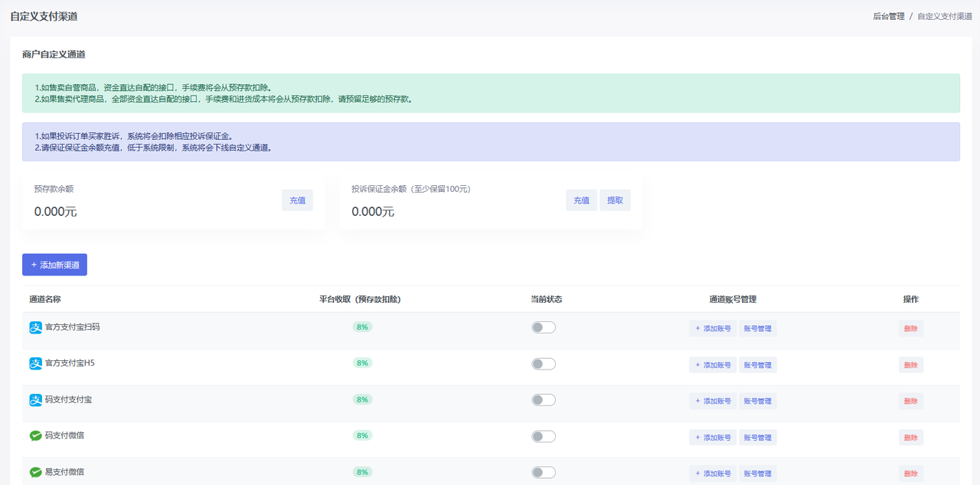The width and height of the screenshot is (980, 485).
Task: Click the 8% fee badge for 官方支付宝H5
Action: coord(362,363)
